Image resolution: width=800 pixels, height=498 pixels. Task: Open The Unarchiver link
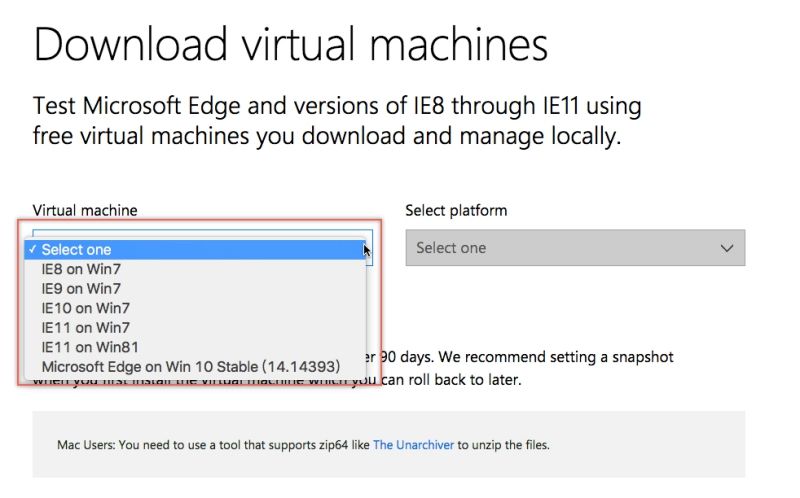(413, 444)
